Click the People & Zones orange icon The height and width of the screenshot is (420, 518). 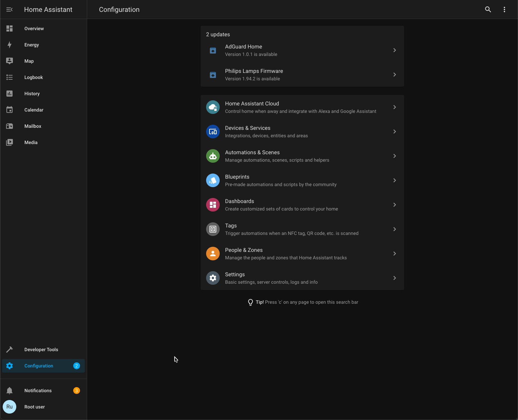point(213,254)
